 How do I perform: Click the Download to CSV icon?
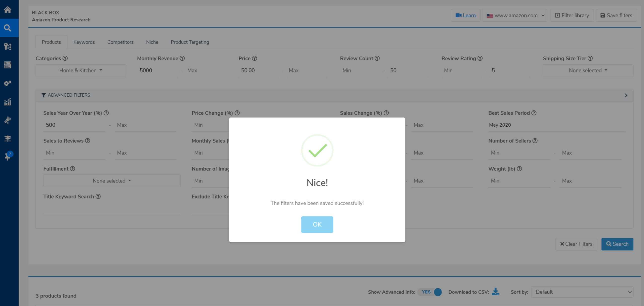coord(495,292)
